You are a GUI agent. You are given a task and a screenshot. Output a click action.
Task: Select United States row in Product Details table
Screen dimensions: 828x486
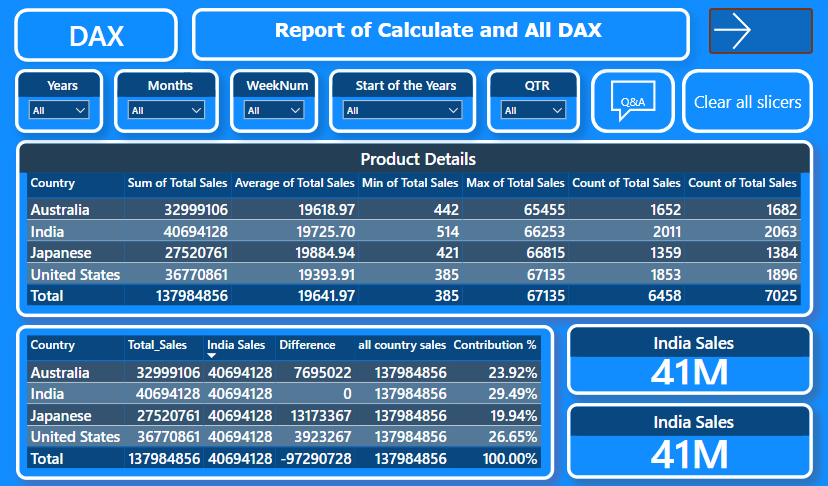[414, 274]
